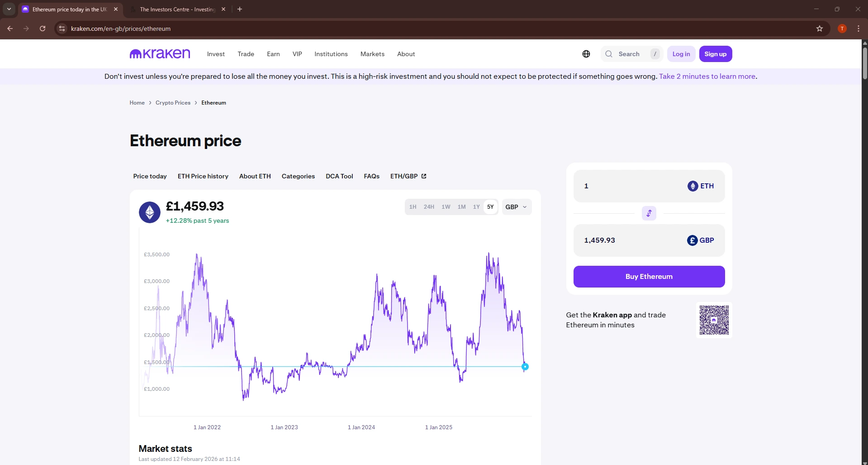Select the 5Y chart range

pos(490,207)
